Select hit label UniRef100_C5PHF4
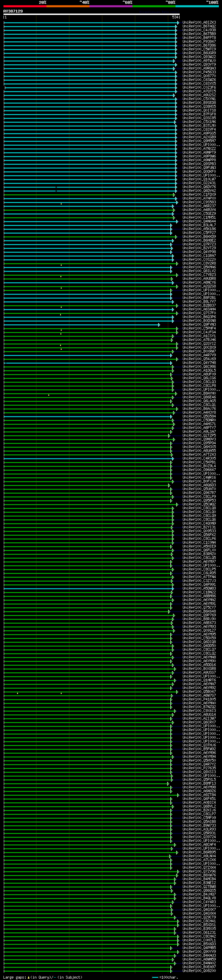Screen dimensions: 222x980 [x=199, y=328]
